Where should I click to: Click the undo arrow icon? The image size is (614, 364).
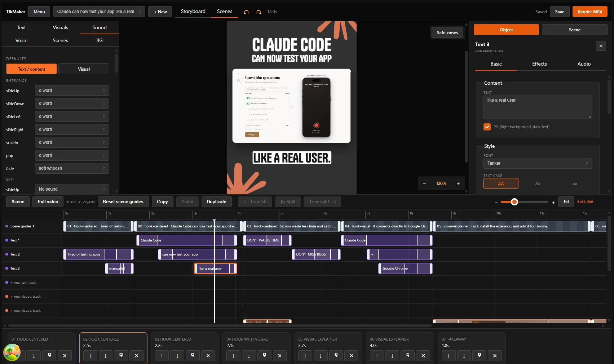(246, 12)
